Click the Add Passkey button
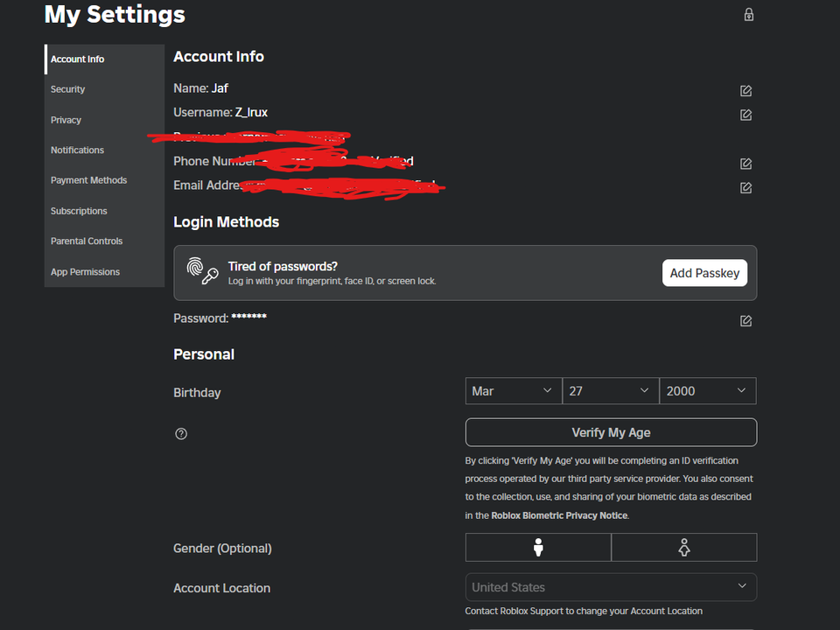Screen dimensions: 840x630 [x=704, y=272]
